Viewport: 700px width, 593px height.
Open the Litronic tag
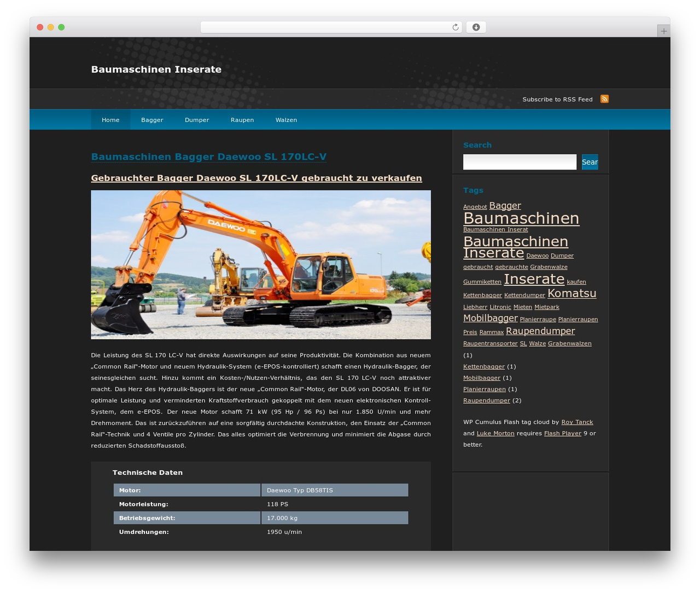(x=500, y=307)
